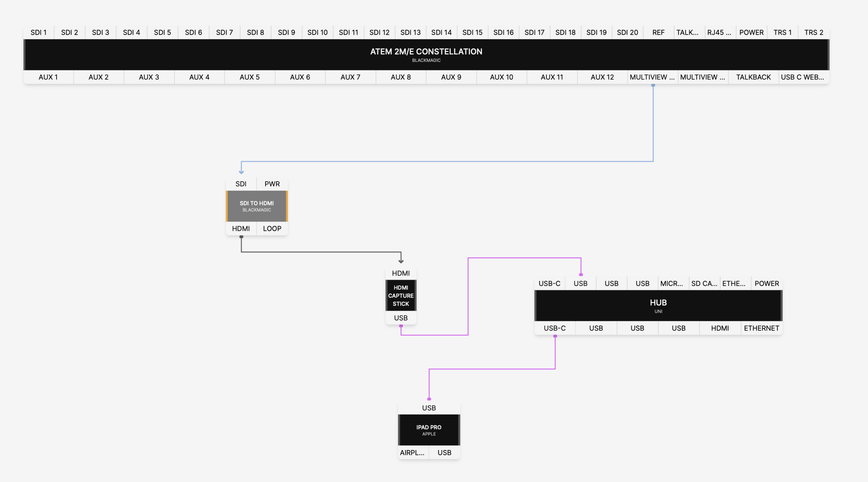Click the HDMI Capture Stick device
The image size is (868, 482).
tap(401, 296)
